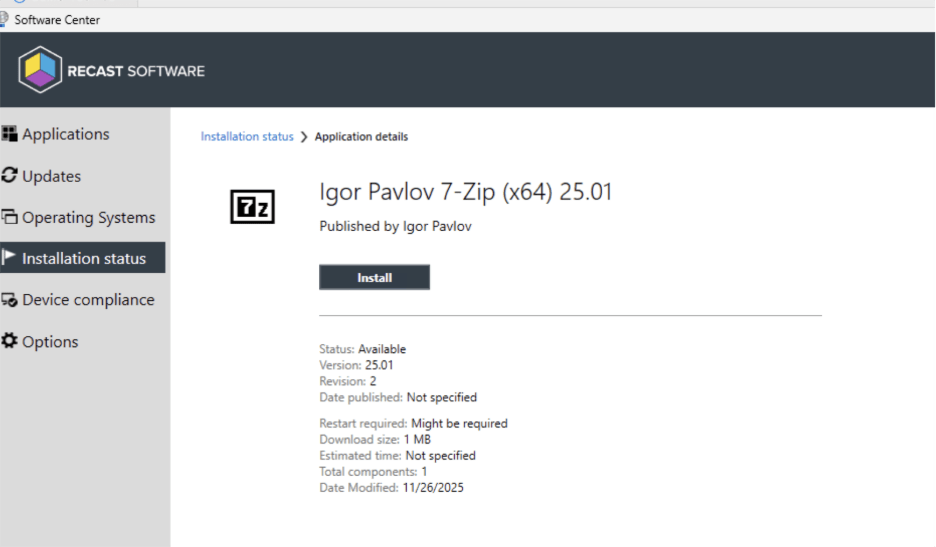Select the Installation status sidebar text
Screen dimensions: 936x547
tap(84, 258)
